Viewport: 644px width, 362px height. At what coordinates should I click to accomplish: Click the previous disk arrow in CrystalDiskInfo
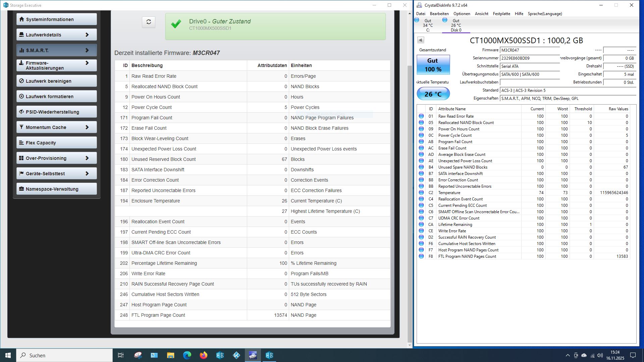(421, 40)
